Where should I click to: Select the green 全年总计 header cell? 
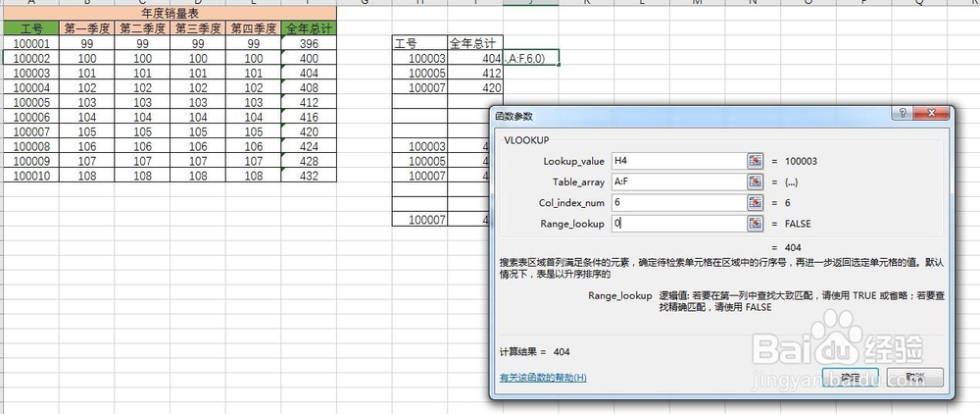pos(309,28)
